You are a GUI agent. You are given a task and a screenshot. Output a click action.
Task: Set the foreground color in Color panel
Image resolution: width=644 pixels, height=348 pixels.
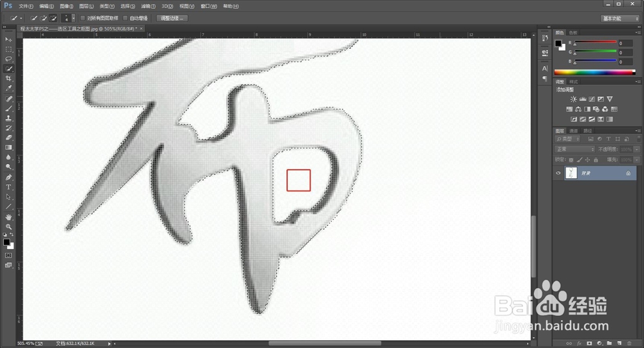pyautogui.click(x=558, y=44)
